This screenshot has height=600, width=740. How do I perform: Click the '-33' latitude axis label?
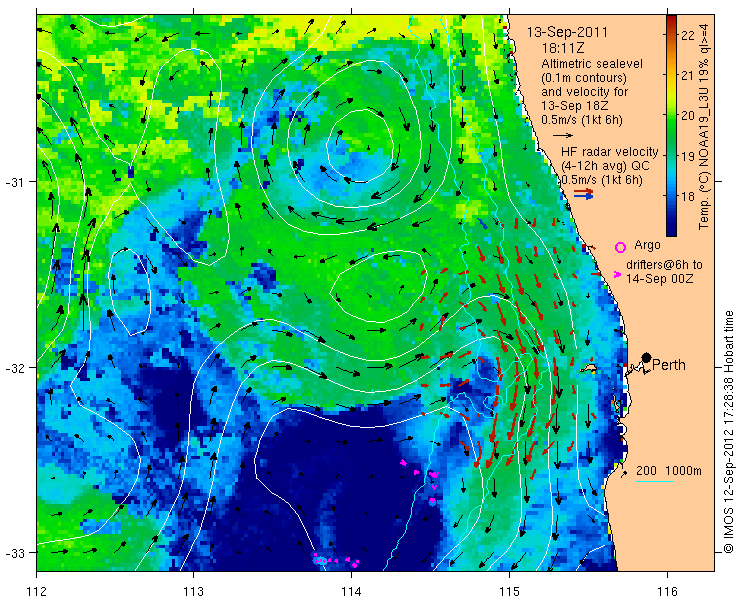(13, 552)
